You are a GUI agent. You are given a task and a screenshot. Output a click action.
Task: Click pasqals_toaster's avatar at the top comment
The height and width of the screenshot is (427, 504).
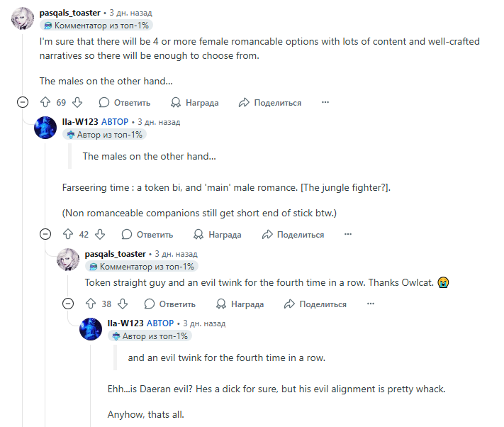coord(23,18)
